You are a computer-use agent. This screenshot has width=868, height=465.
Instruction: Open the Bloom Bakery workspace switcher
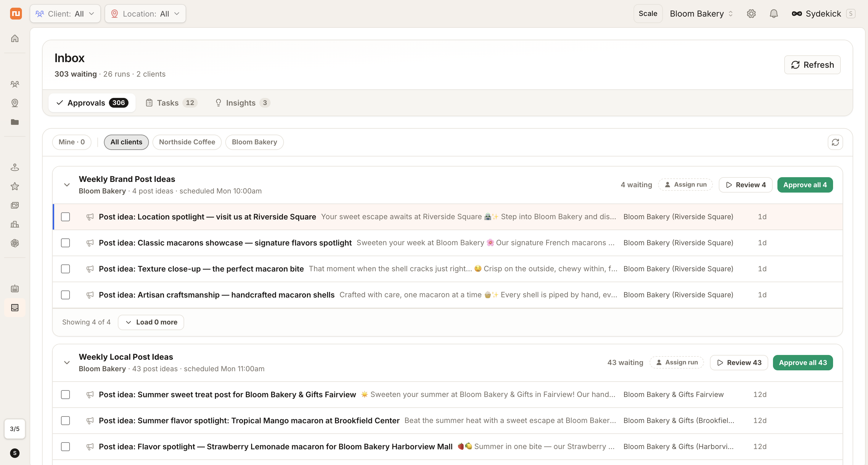[x=701, y=14]
